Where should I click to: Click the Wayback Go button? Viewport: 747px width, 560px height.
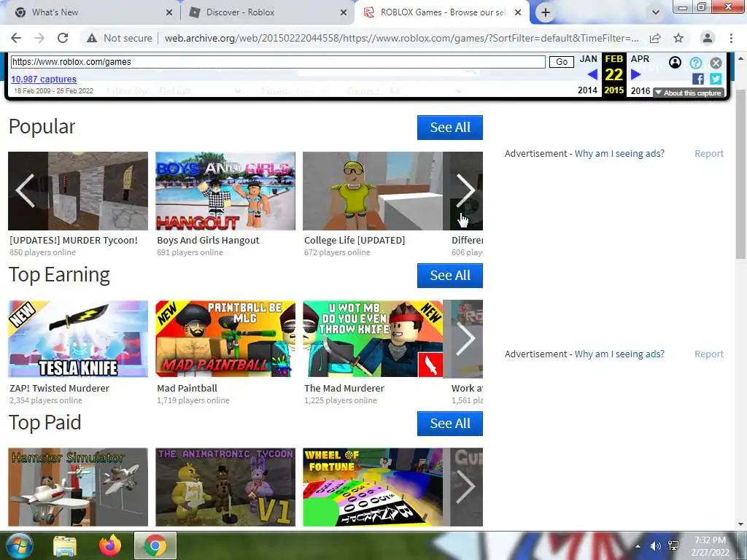(x=562, y=62)
